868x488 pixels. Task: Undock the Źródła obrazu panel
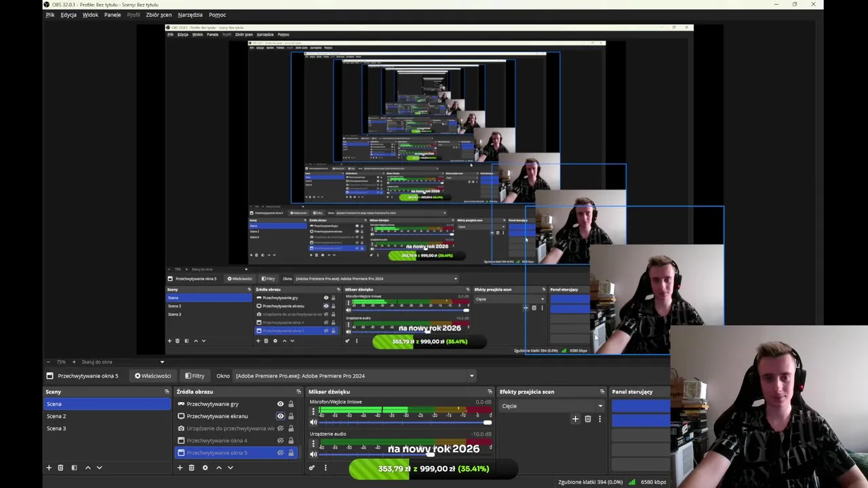click(298, 392)
